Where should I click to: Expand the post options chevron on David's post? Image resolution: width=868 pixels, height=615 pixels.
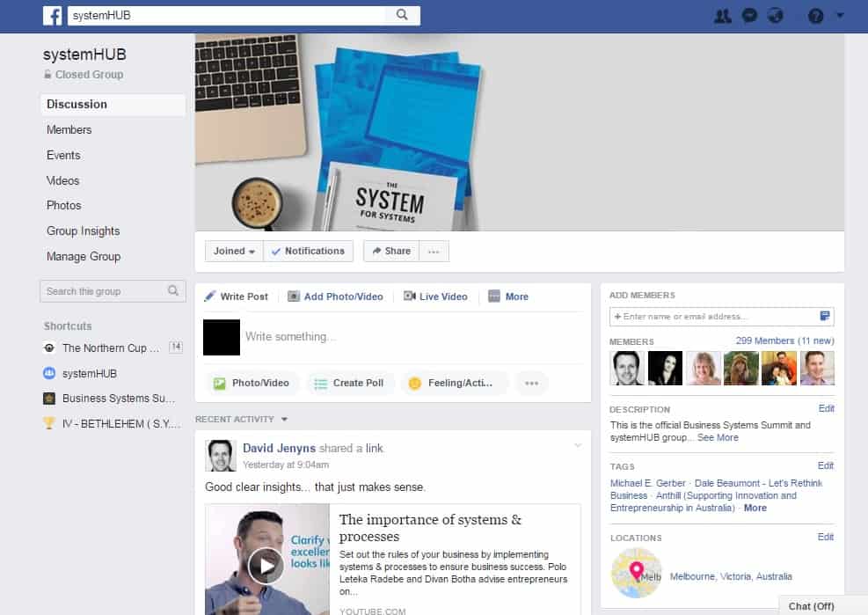tap(578, 445)
